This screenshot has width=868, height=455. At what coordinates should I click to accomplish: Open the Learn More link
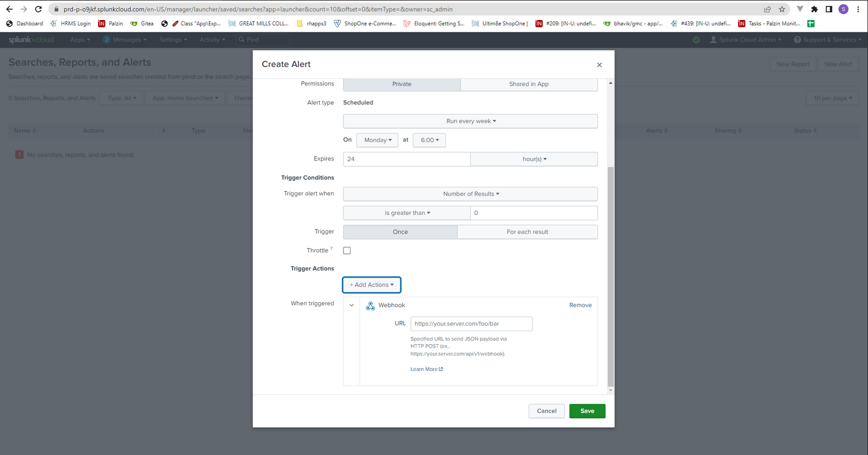pyautogui.click(x=426, y=369)
